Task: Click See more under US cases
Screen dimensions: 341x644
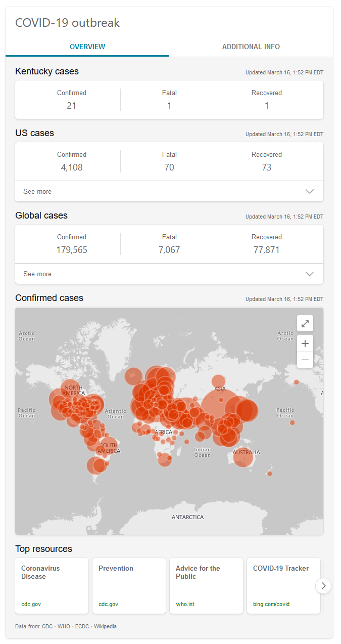Action: (37, 191)
